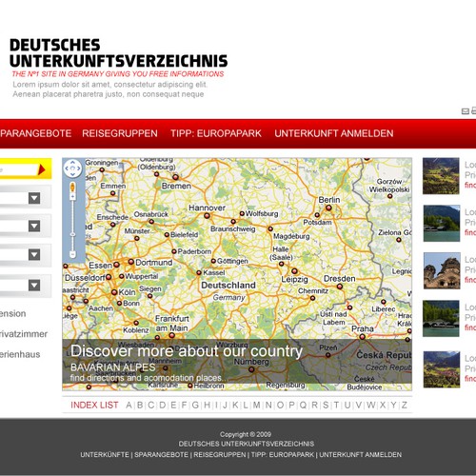Open the first mountain meadow thumbnail on the right
The height and width of the screenshot is (476, 476).
pos(441,176)
